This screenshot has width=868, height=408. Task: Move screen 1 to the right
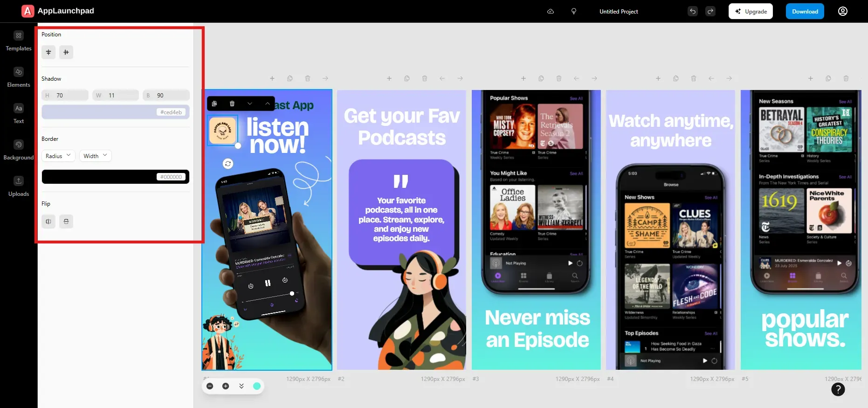pyautogui.click(x=325, y=78)
